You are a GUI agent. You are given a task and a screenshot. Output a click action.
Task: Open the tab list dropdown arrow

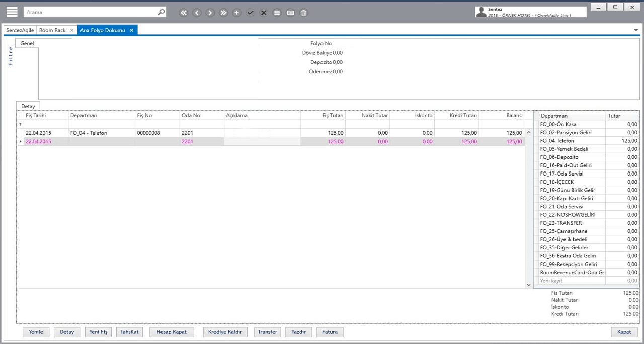point(636,30)
